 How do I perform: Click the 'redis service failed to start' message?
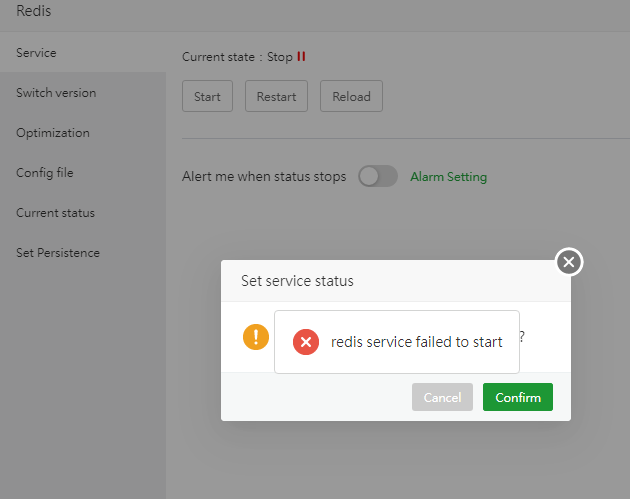coord(417,342)
